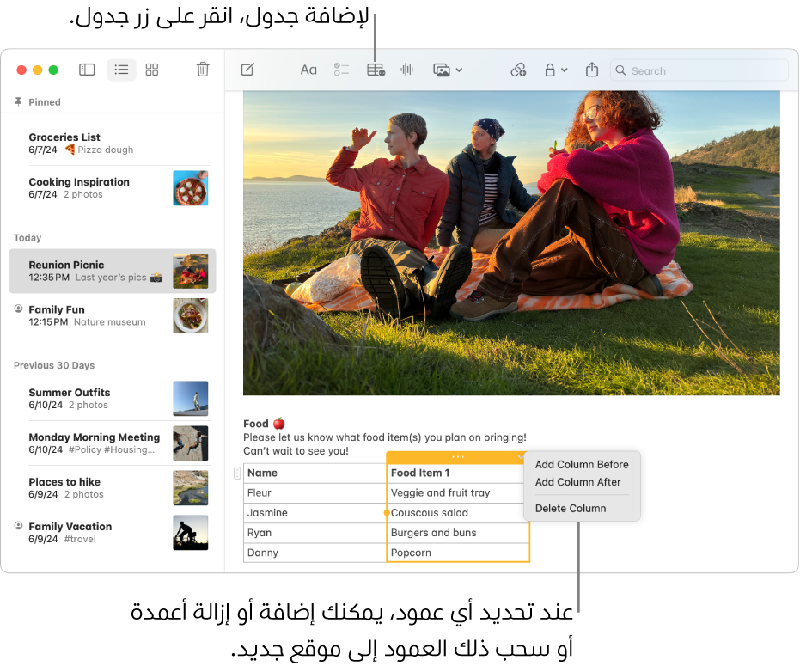This screenshot has width=800, height=672.
Task: Click the Ryan cell
Action: pyautogui.click(x=315, y=533)
